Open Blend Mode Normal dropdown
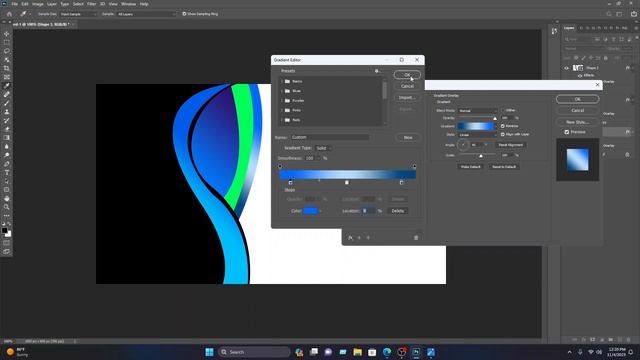640x360 pixels. (477, 111)
